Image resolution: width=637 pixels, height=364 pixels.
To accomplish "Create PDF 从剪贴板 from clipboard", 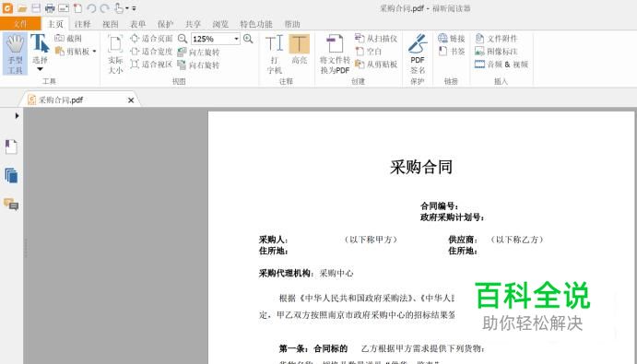I will [376, 64].
